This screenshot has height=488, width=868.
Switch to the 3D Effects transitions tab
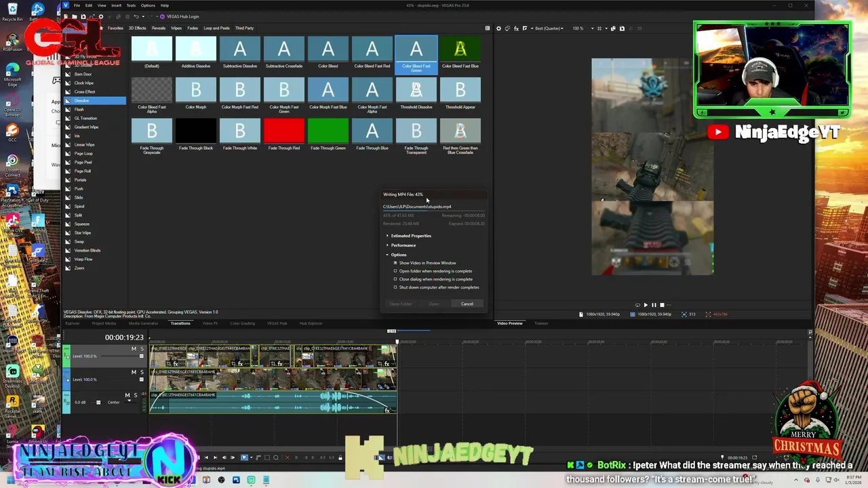[137, 28]
